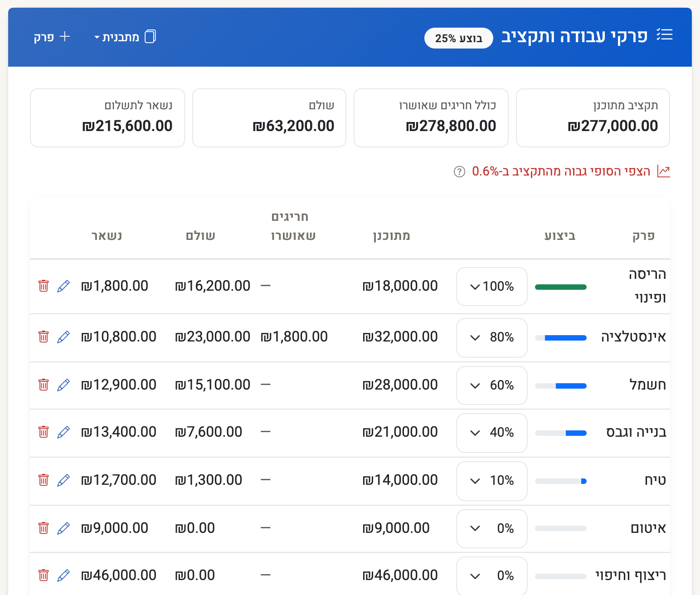
Task: Edit the הריסה ופינוי row
Action: pyautogui.click(x=63, y=286)
